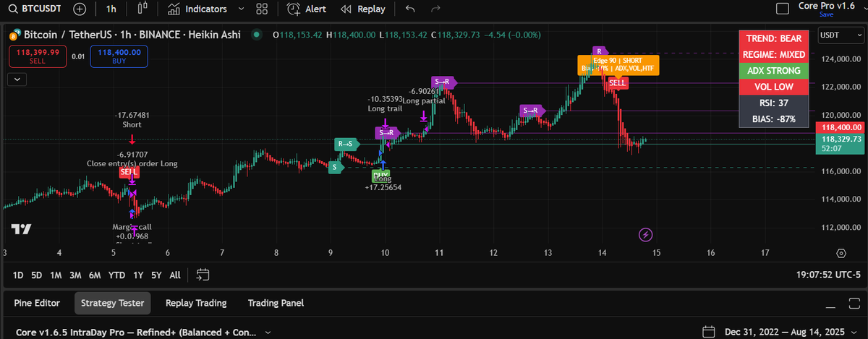The width and height of the screenshot is (868, 339).
Task: Click the purple lightning bolt event icon
Action: [x=646, y=234]
